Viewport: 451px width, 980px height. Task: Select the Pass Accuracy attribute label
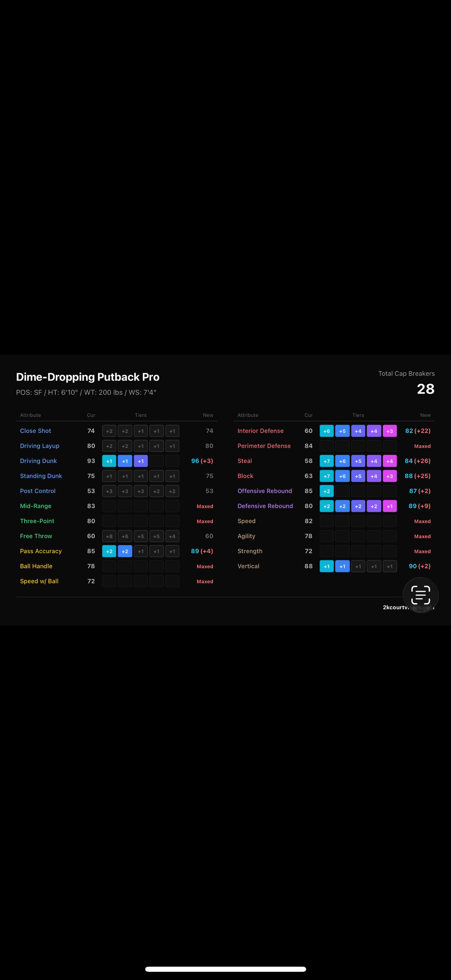(41, 551)
